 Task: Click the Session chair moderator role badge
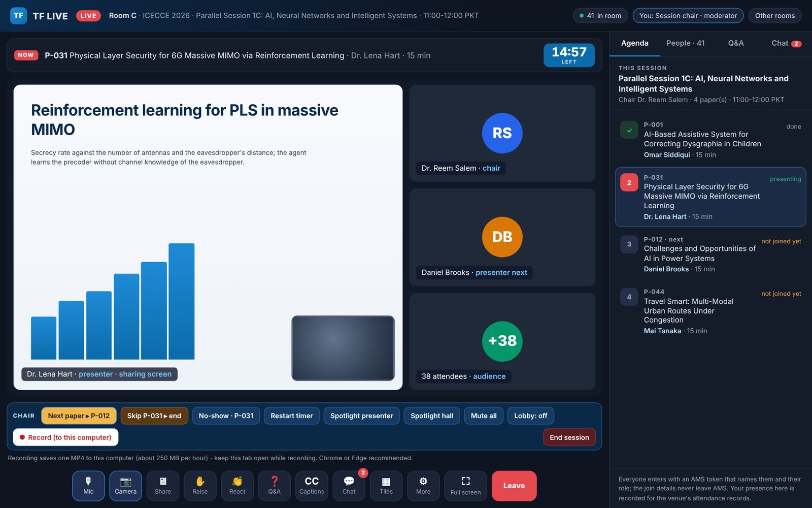tap(688, 16)
